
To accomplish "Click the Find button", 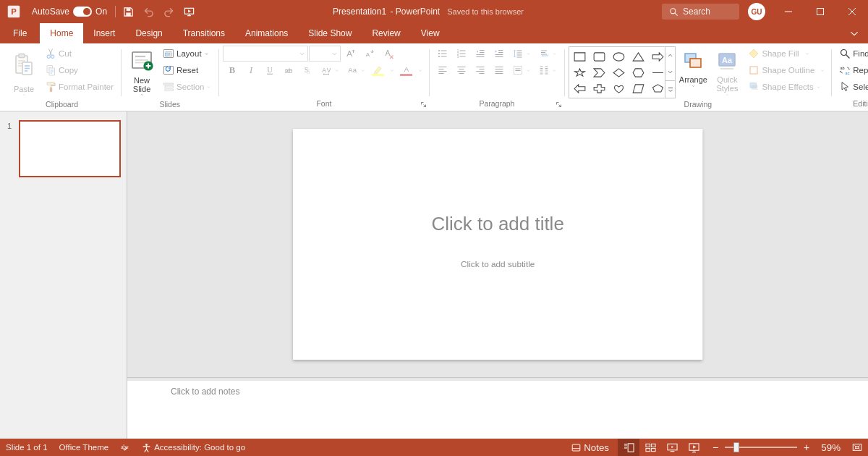I will (x=854, y=54).
